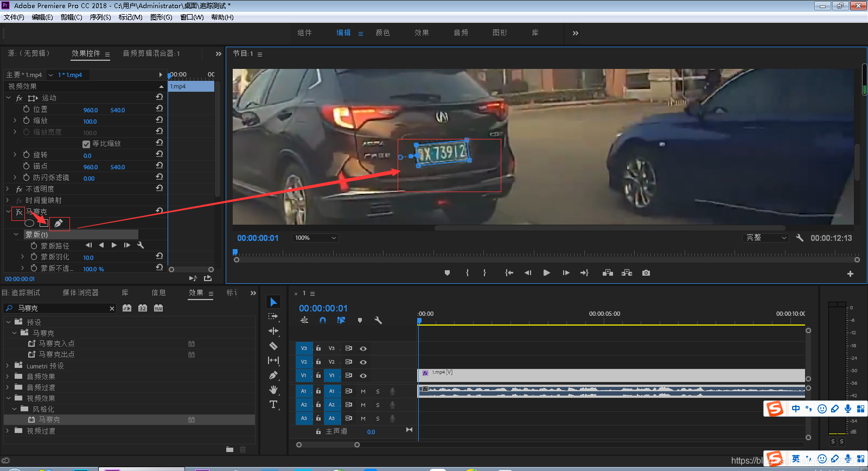Image resolution: width=868 pixels, height=471 pixels.
Task: Hide track V1 output with eye icon
Action: (363, 375)
